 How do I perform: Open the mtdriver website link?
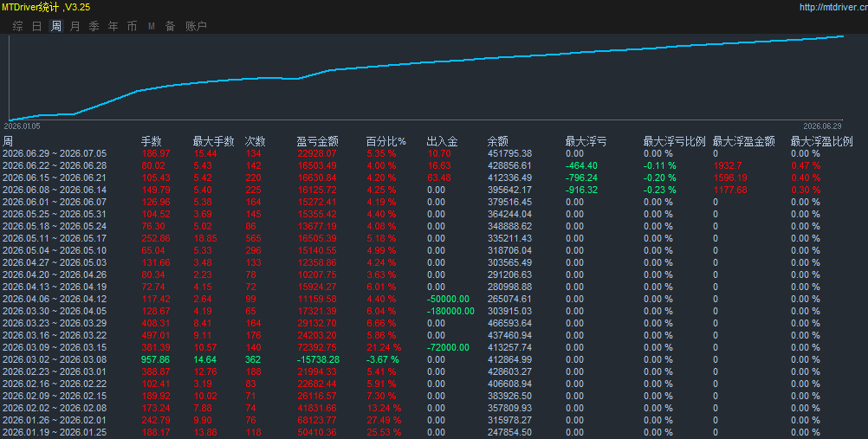coord(833,7)
